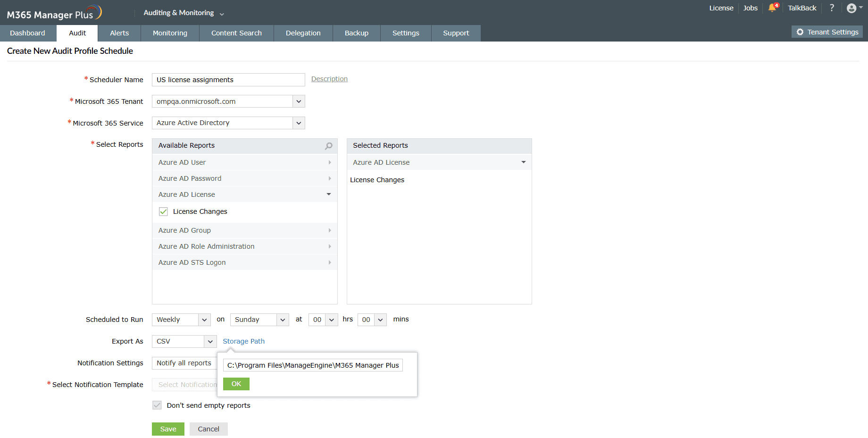Expand the Azure AD Group category
The image size is (868, 438).
[245, 230]
